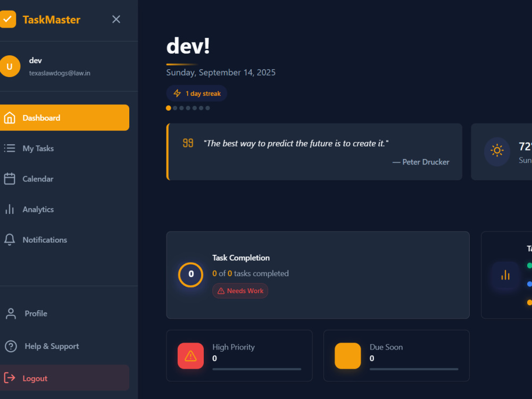Click the My Tasks list icon

pyautogui.click(x=10, y=148)
